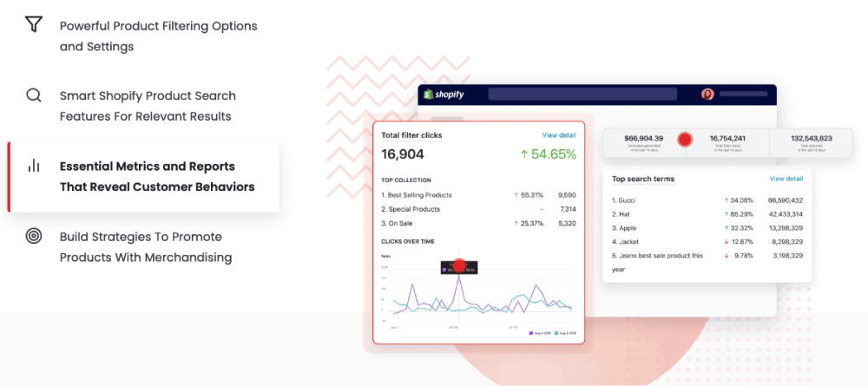Click the Shopify header search bar
Viewport: 868px width, 386px height.
coord(582,94)
